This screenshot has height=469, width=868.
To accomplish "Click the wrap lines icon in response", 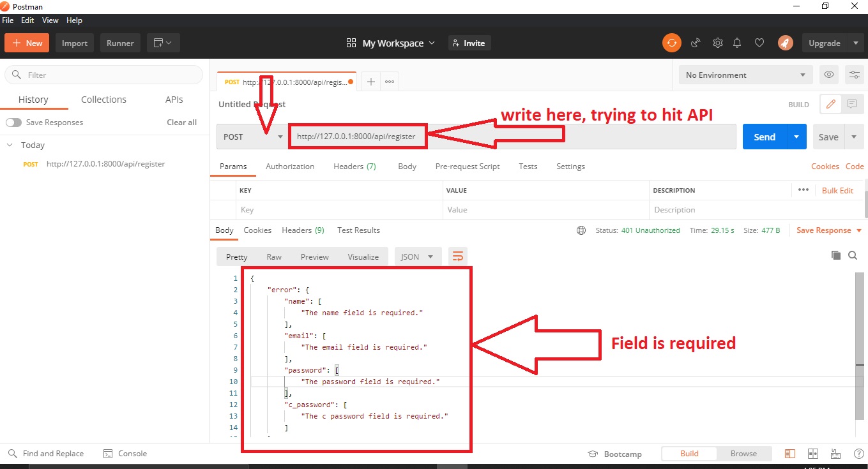I will click(x=458, y=257).
